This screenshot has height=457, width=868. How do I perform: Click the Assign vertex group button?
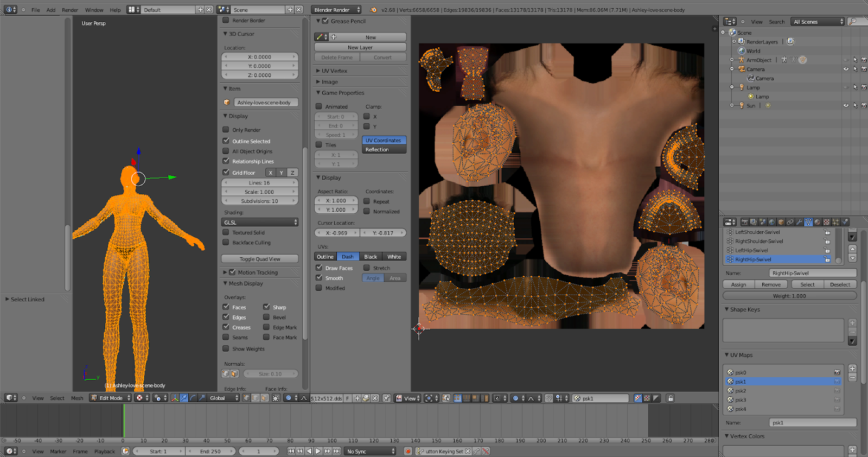tap(738, 284)
